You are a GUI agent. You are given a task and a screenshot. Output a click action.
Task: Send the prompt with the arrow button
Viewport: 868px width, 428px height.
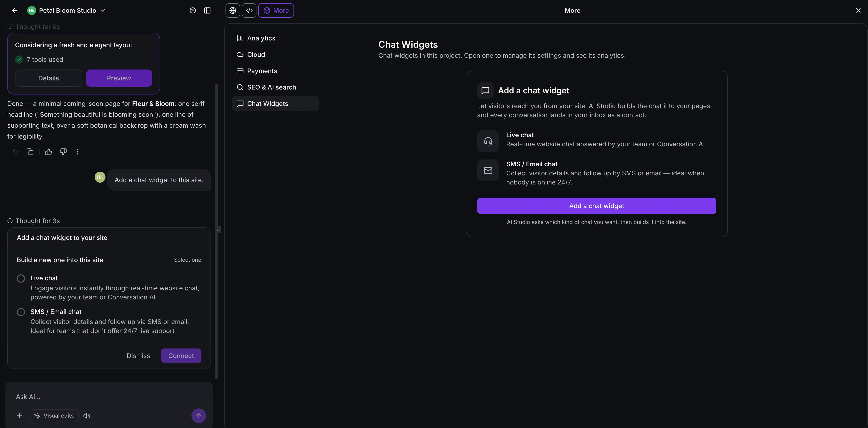point(199,416)
